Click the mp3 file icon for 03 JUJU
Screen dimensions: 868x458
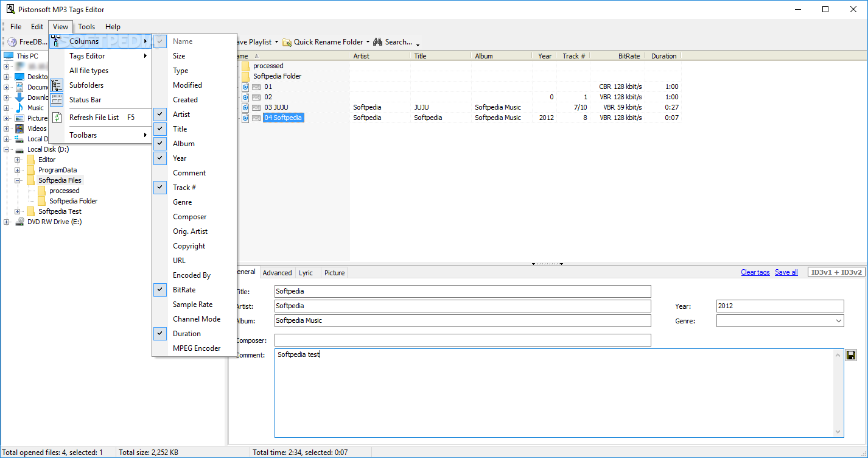click(245, 107)
